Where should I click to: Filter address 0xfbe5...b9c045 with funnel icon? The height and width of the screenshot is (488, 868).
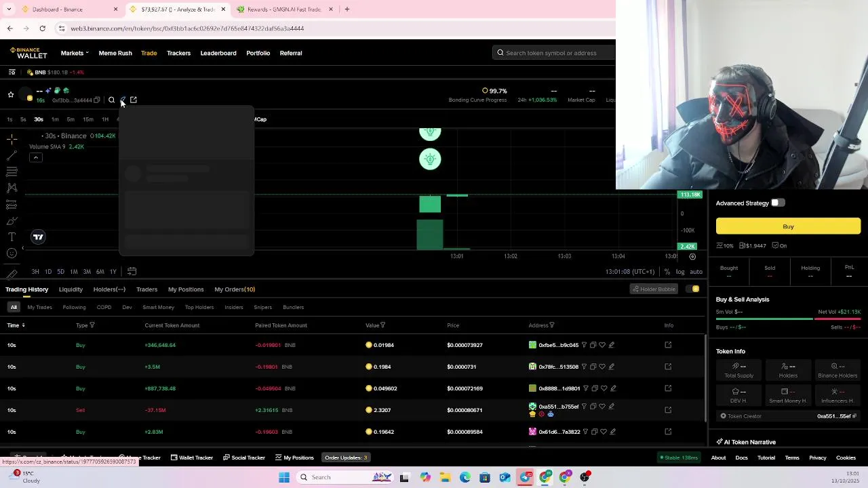click(x=584, y=345)
